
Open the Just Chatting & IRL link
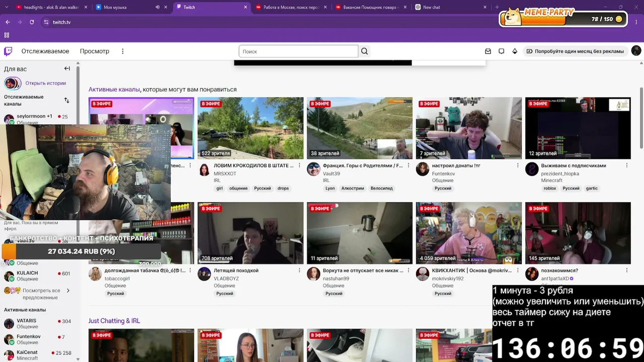point(114,321)
